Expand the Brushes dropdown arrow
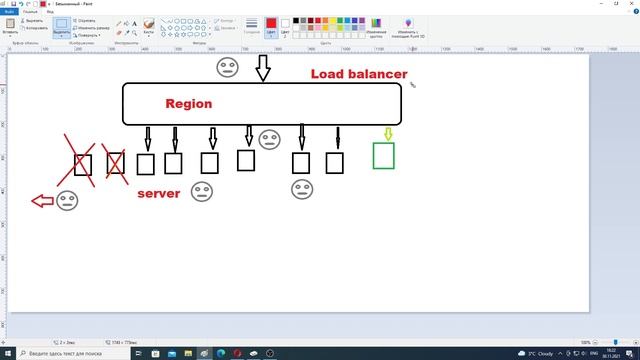 (149, 35)
